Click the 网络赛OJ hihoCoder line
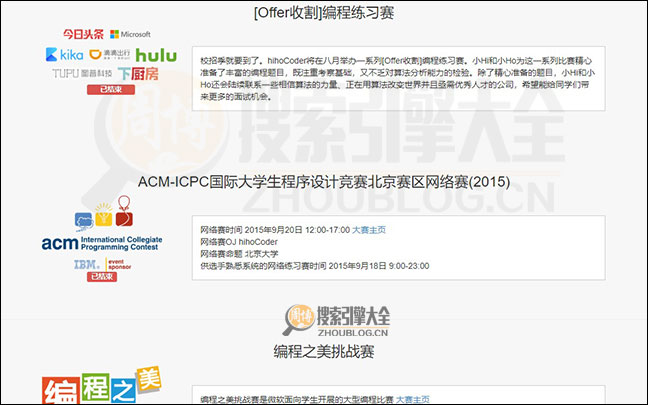Image resolution: width=648 pixels, height=405 pixels. pos(239,242)
